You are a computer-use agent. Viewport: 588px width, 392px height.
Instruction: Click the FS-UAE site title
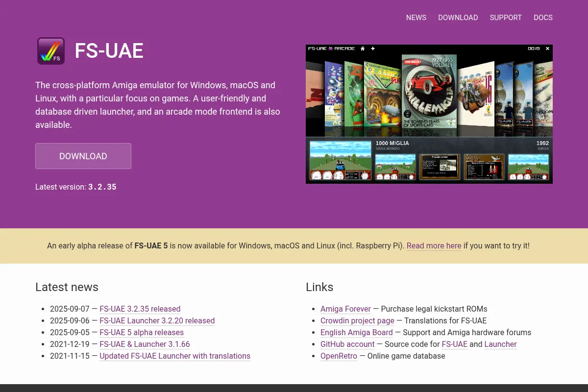click(109, 51)
